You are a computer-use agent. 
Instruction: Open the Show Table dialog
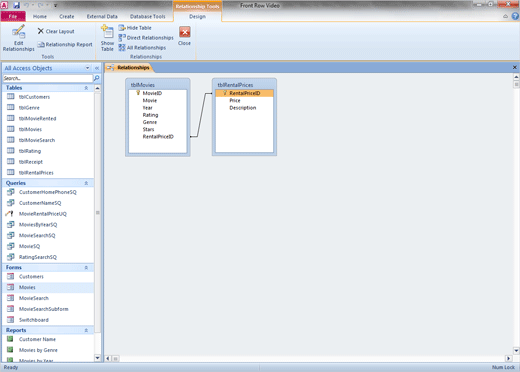click(107, 38)
